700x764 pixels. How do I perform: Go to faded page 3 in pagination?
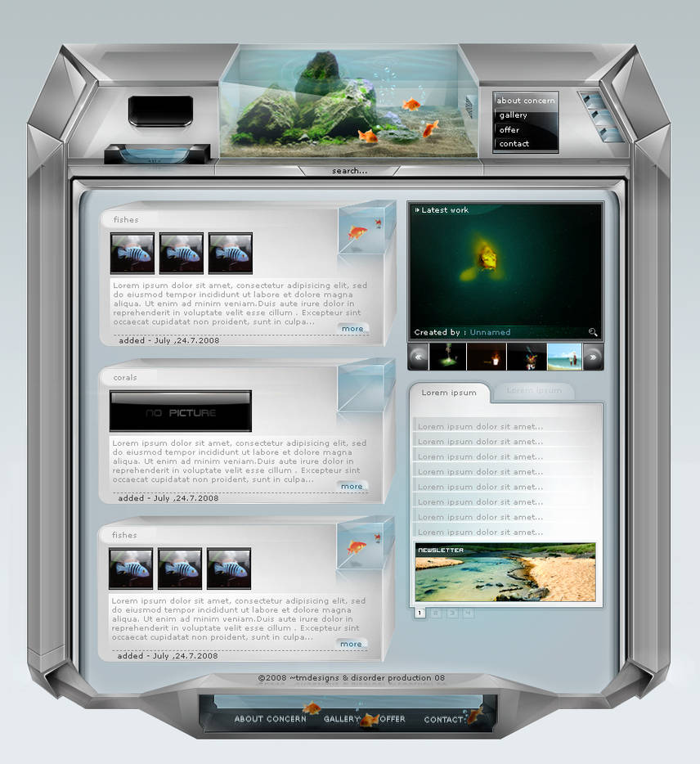click(452, 613)
